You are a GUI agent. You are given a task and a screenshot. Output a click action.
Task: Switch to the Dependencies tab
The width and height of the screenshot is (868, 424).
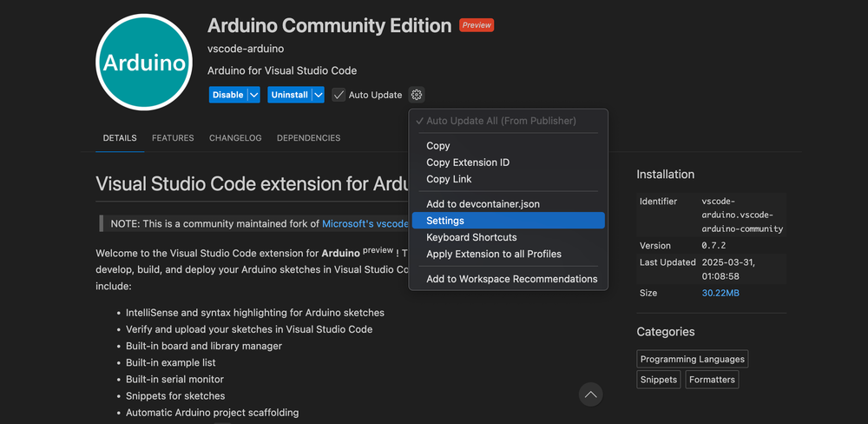point(308,138)
